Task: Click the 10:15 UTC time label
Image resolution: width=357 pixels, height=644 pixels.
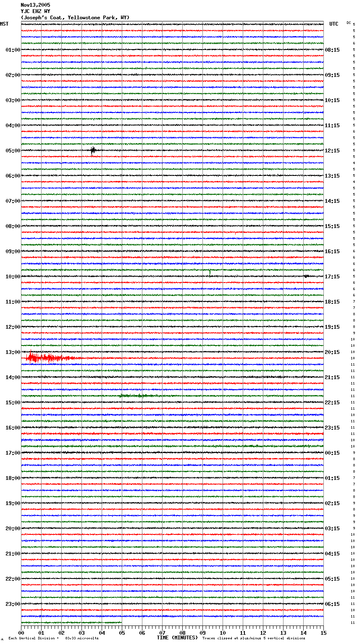Action: click(x=332, y=100)
